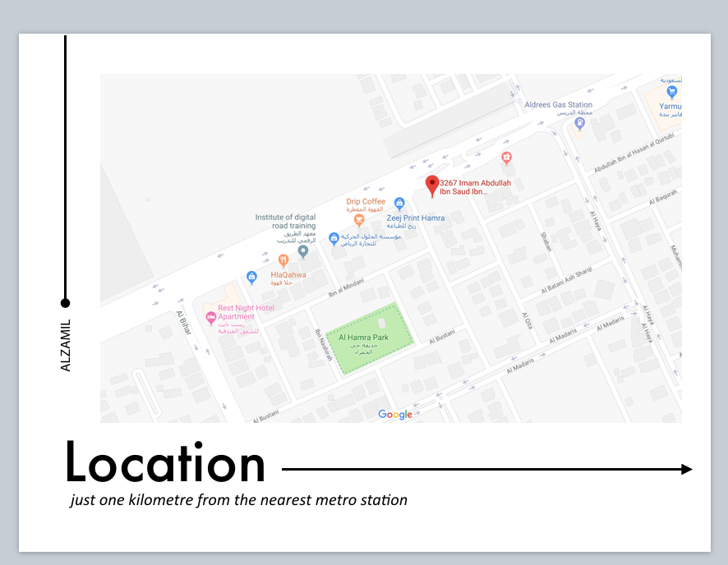Click the 3267 Imam Abdullah Ibn Saud label
The width and height of the screenshot is (728, 565).
[x=475, y=186]
